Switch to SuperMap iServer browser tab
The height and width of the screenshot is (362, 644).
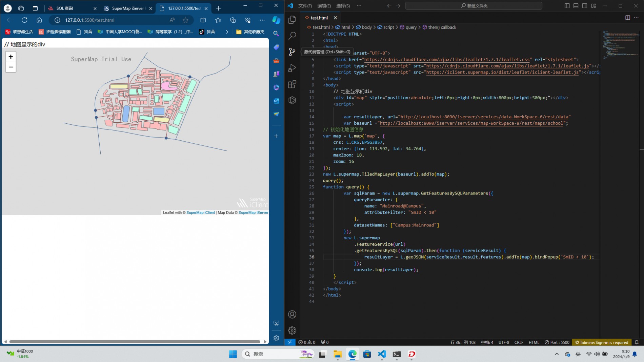128,8
